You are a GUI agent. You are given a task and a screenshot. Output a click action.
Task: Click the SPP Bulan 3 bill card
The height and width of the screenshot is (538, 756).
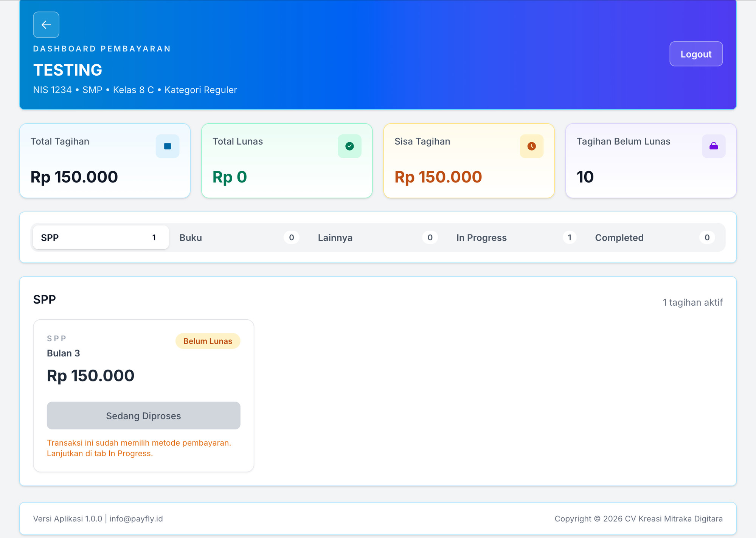click(x=144, y=396)
